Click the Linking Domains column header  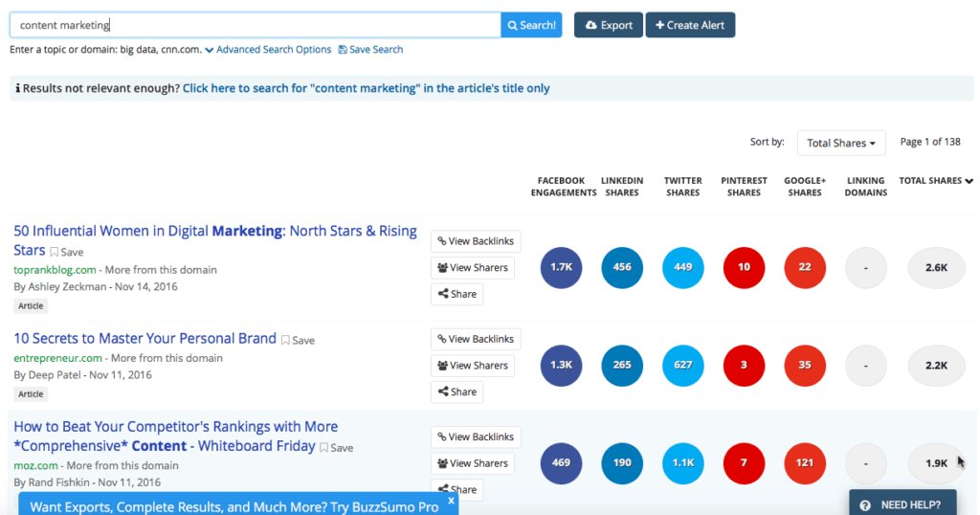[x=865, y=187]
